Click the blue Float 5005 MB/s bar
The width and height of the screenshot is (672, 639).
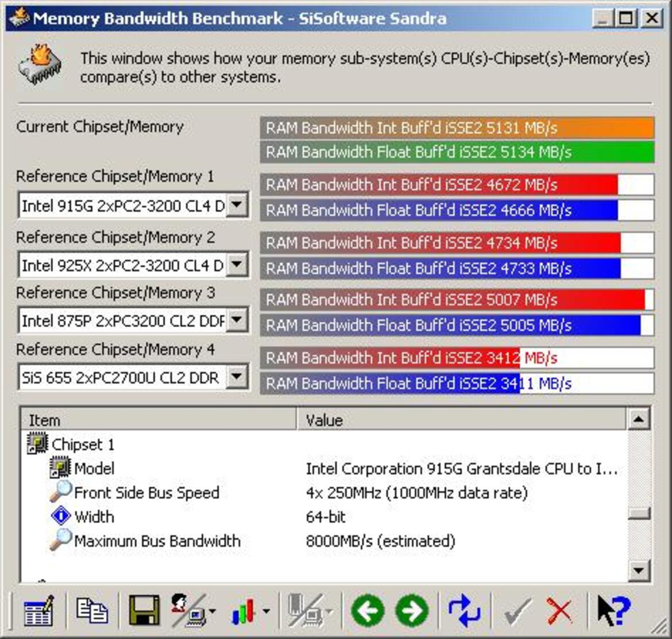[x=457, y=326]
